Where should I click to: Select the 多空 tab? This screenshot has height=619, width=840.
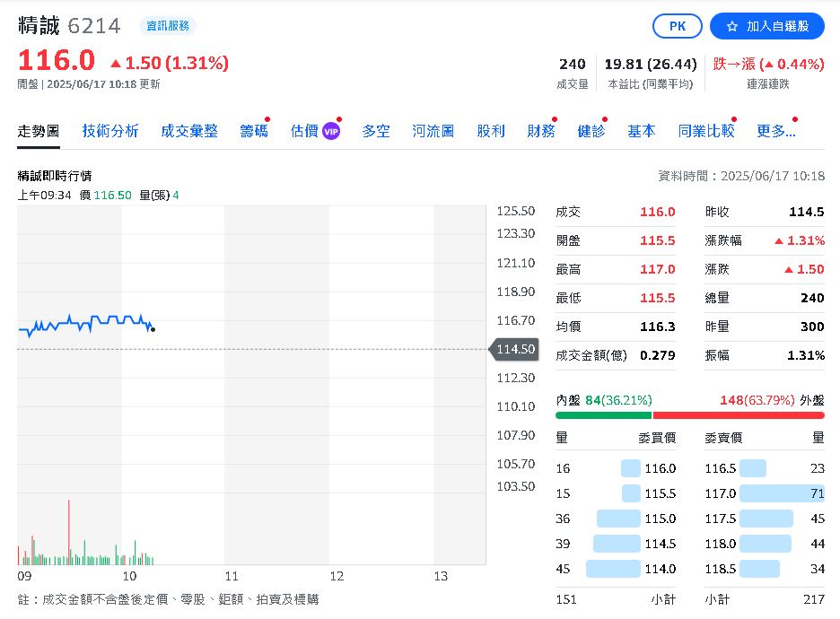tap(376, 131)
